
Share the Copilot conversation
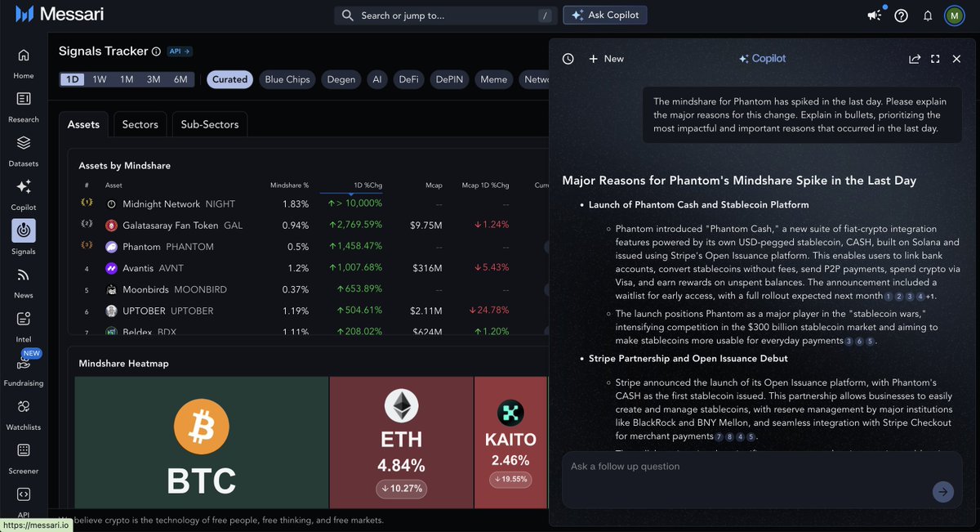click(914, 59)
